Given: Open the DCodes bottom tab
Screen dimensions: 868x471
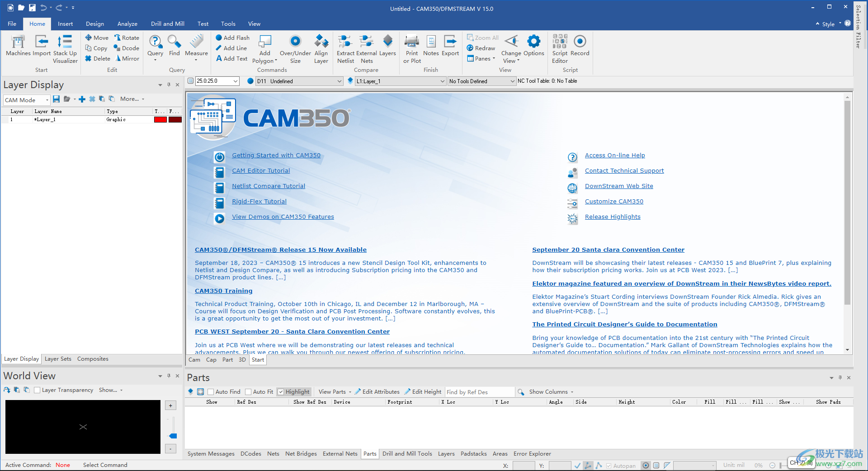Looking at the screenshot, I should (x=250, y=454).
